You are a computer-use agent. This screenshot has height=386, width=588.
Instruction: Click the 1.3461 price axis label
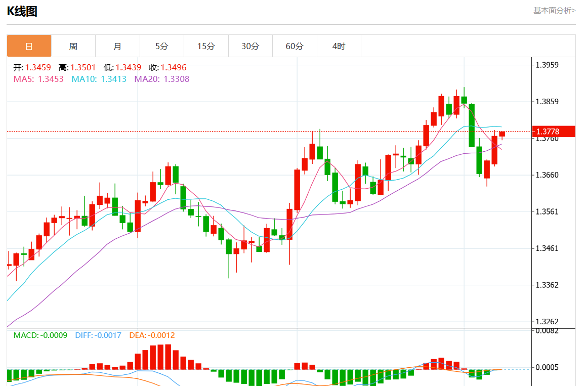[547, 248]
